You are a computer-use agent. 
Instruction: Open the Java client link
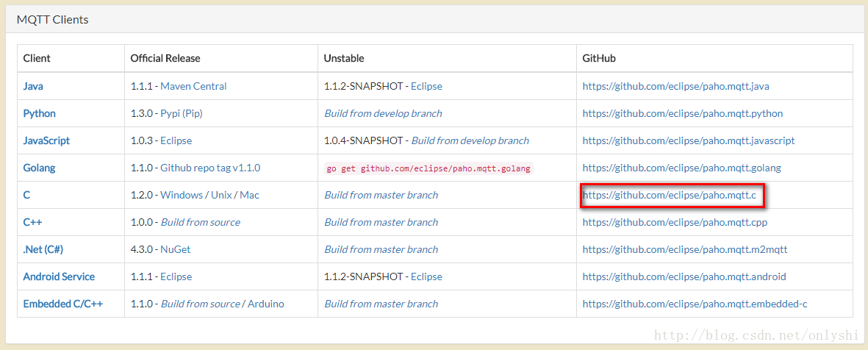(x=33, y=86)
